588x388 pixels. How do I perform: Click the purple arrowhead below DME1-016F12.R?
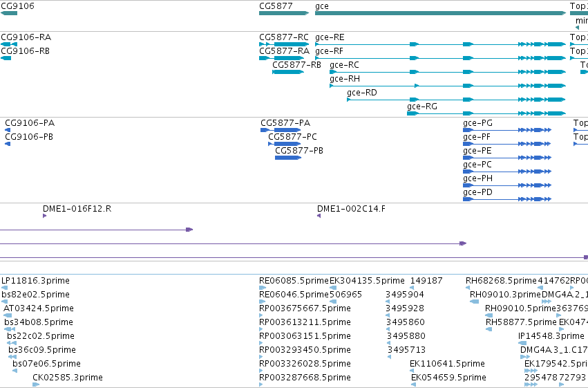click(x=45, y=216)
